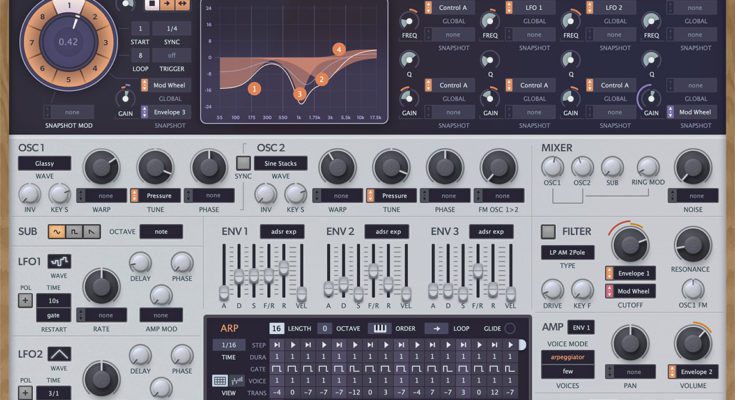
Task: Click the LFO1 polarity plus button
Action: pyautogui.click(x=25, y=300)
